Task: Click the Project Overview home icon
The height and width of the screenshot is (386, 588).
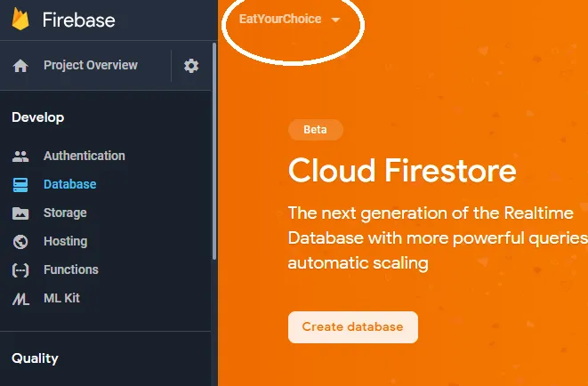Action: pyautogui.click(x=20, y=66)
